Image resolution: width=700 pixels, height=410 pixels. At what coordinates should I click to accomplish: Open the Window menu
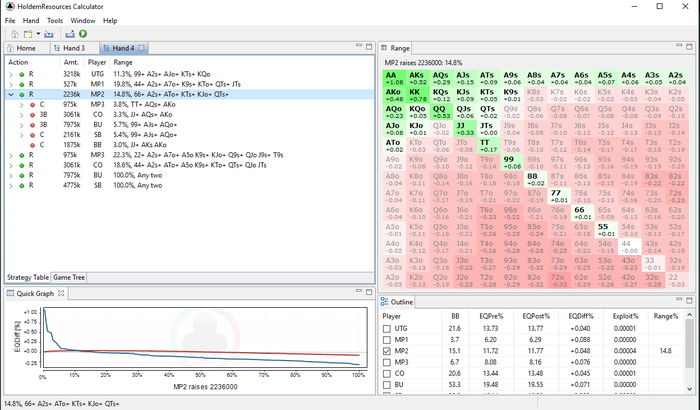click(x=83, y=21)
